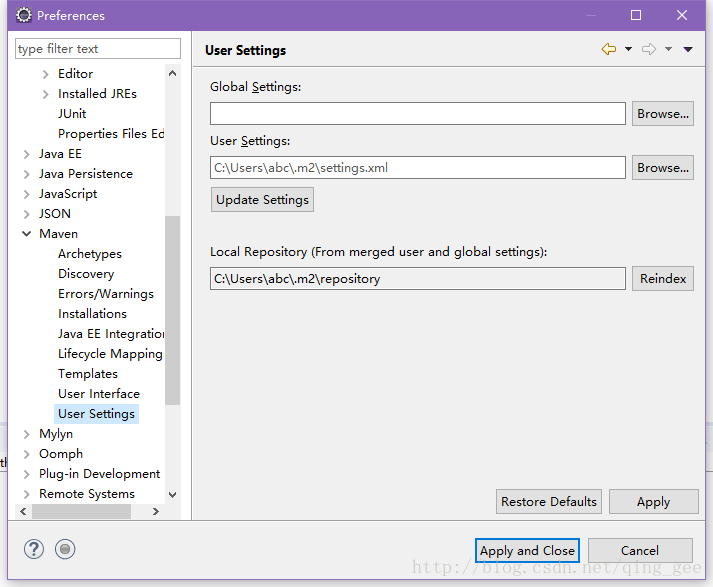Open the page view menu triangle
This screenshot has width=713, height=587.
click(688, 49)
